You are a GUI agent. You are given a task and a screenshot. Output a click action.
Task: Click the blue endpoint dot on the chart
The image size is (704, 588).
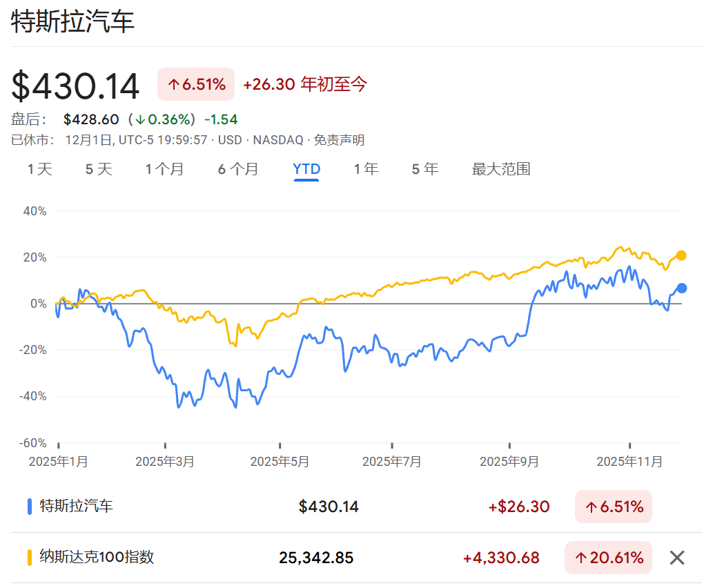tap(682, 288)
